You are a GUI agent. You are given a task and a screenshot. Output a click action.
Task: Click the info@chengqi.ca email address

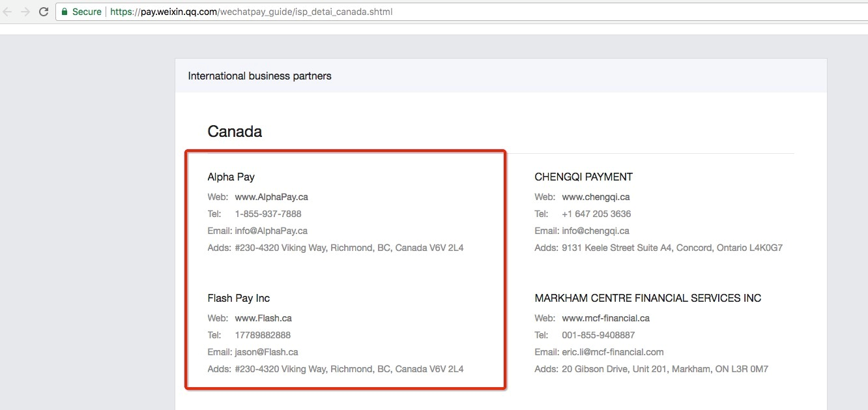[596, 231]
